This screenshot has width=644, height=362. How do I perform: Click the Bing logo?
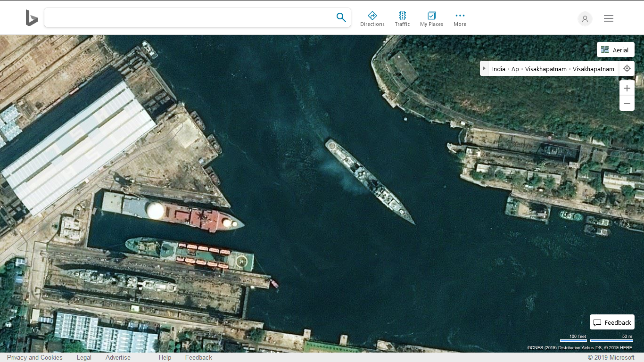[32, 18]
